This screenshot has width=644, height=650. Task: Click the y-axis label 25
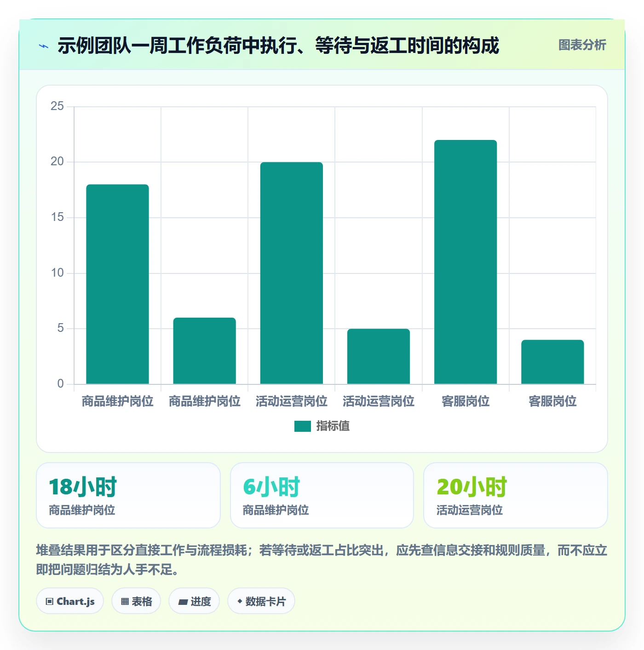57,106
